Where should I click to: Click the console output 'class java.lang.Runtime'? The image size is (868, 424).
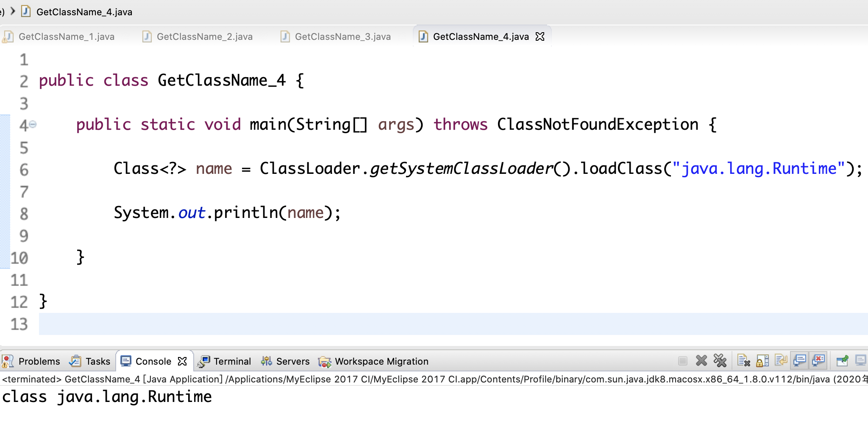[107, 397]
